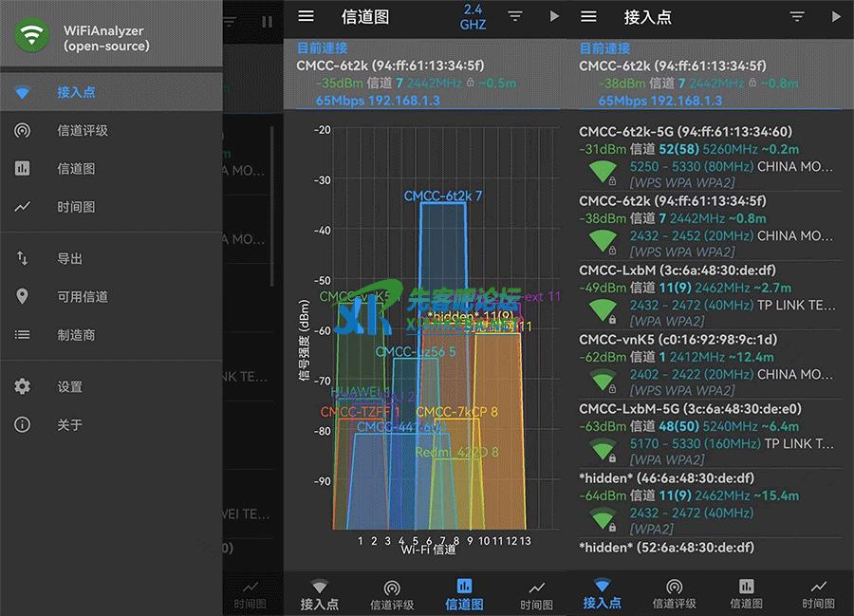Open the 信道评级 item in the side drawer
This screenshot has width=854, height=616.
tap(82, 131)
